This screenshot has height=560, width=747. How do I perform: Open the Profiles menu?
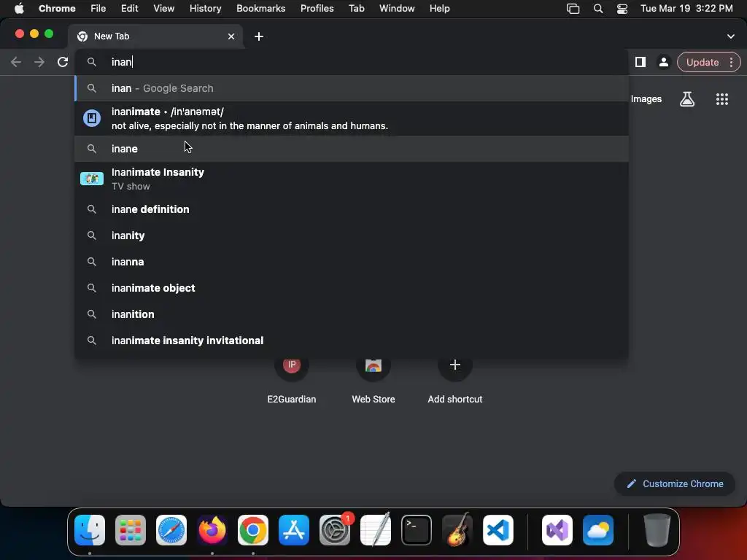click(x=317, y=8)
